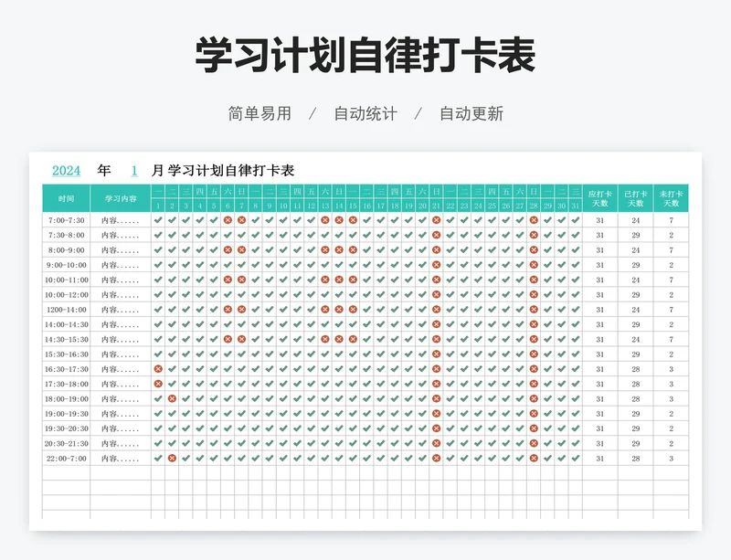Select the 8:00-9:00 time cell
This screenshot has height=560, width=731.
coord(66,250)
